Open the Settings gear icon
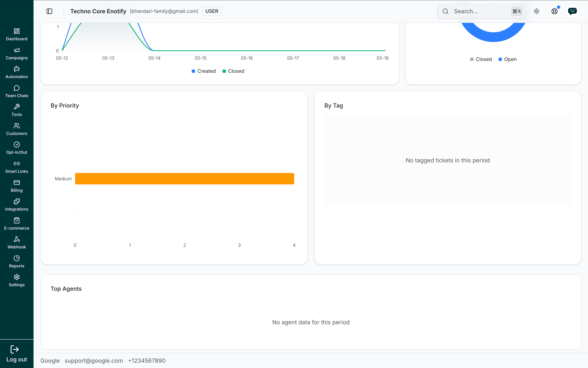This screenshot has width=588, height=368. point(17,277)
